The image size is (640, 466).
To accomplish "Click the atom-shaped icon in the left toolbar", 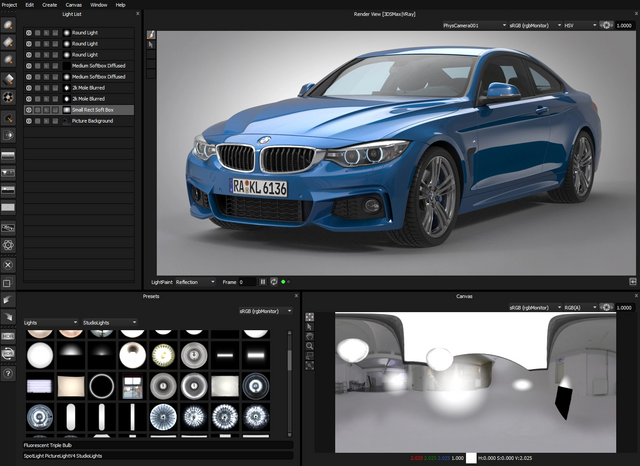I will click(x=8, y=245).
